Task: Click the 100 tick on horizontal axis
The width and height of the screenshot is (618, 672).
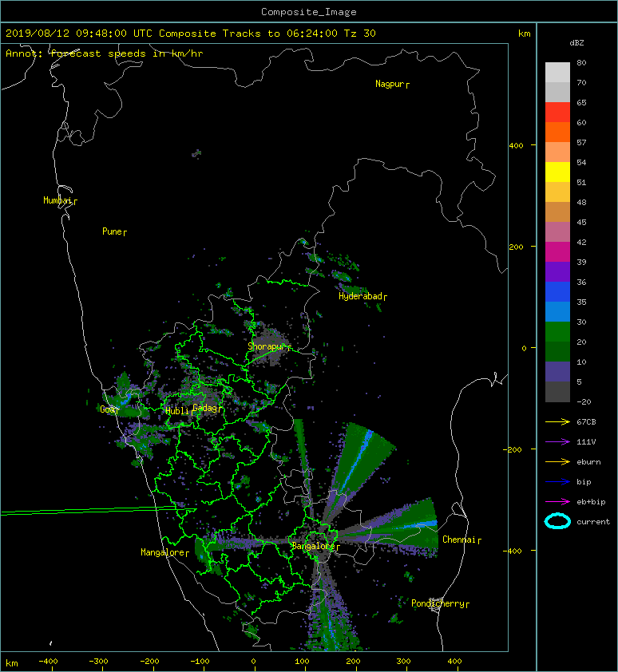Action: tap(302, 662)
